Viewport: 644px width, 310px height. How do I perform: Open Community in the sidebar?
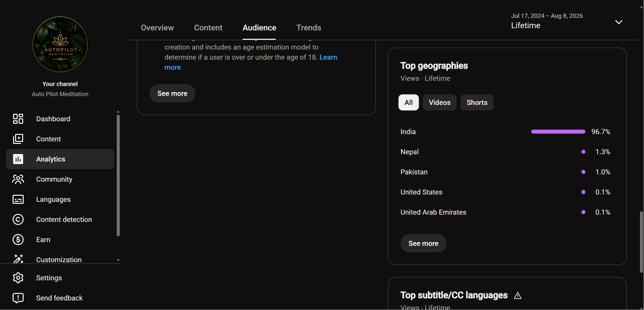(x=60, y=179)
